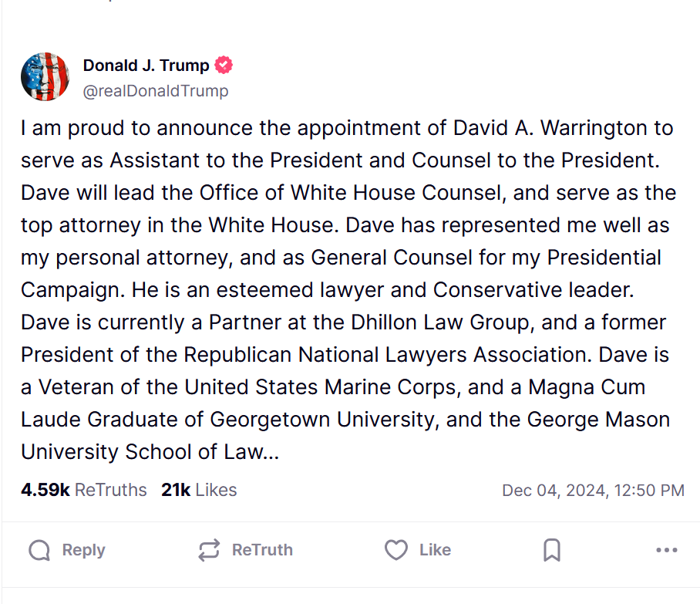Screen dimensions: 700x604
Task: Expand truncated post at the trailing ellipsis
Action: point(271,453)
